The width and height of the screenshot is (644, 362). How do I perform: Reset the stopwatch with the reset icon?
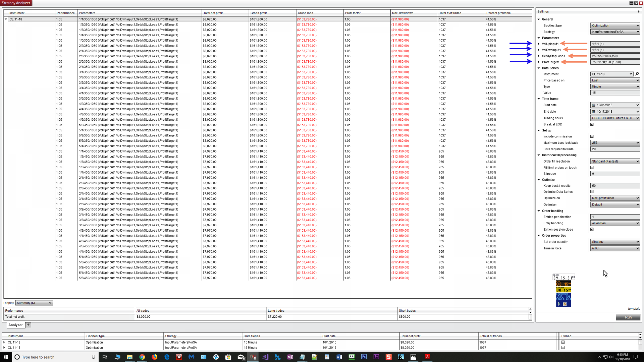point(565,304)
